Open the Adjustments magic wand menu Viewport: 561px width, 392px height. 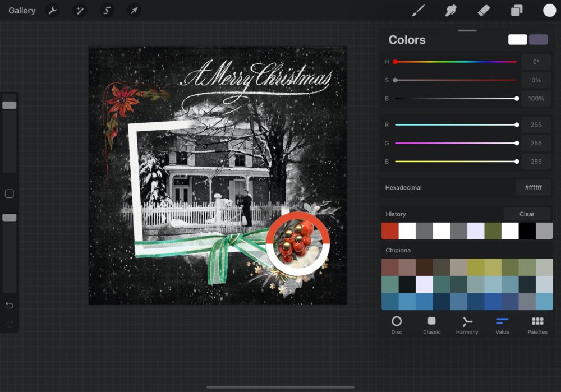click(80, 11)
